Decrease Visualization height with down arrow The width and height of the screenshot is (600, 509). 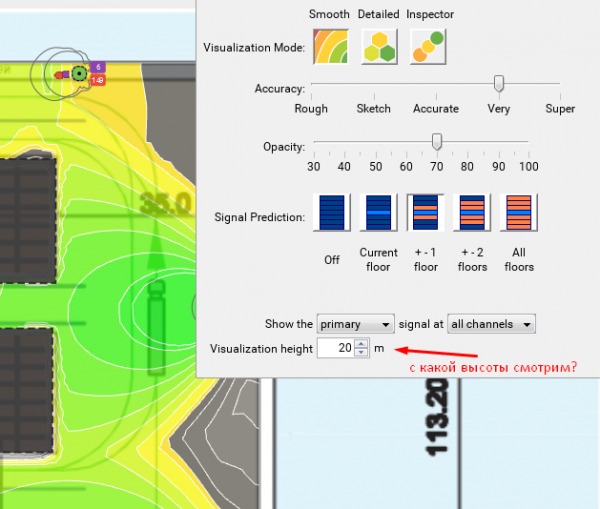tap(361, 353)
